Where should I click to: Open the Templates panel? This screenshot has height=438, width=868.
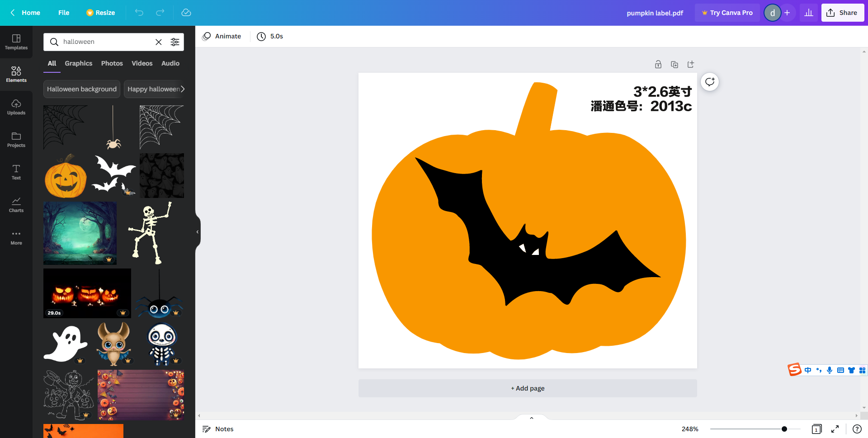16,42
